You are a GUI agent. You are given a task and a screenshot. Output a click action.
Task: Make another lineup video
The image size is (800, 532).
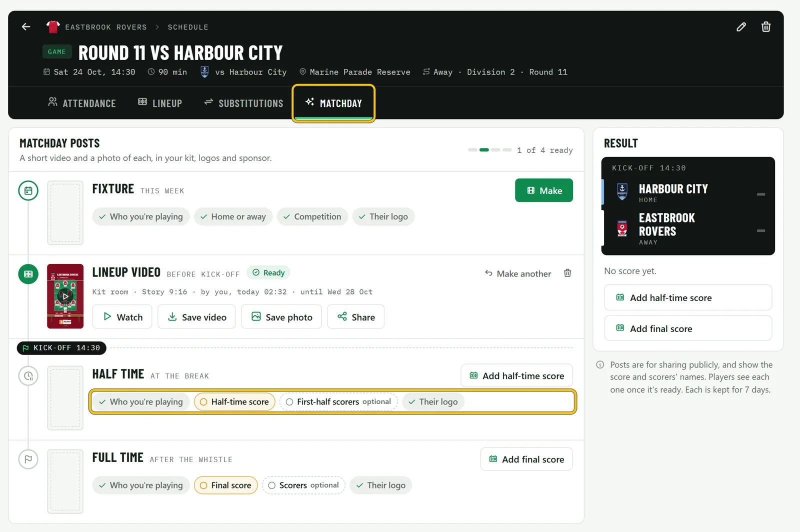518,273
